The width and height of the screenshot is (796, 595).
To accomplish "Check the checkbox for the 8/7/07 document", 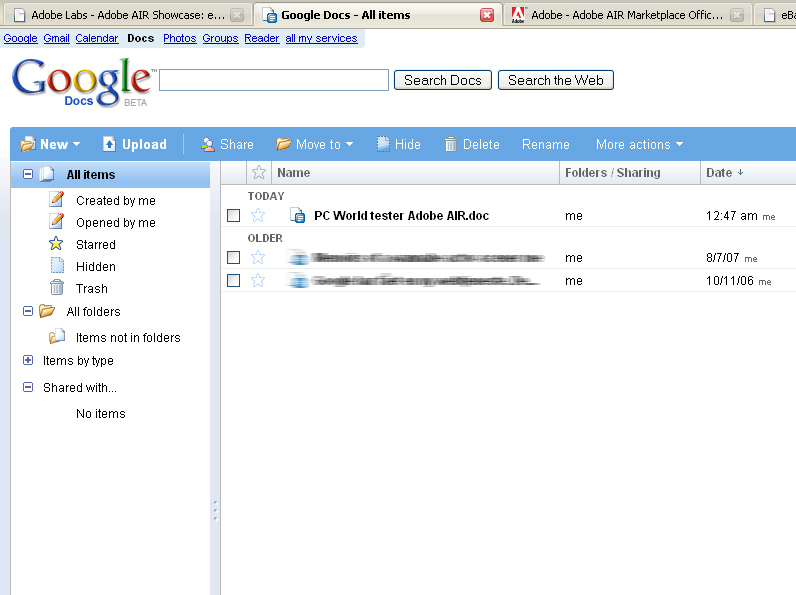I will tap(234, 258).
